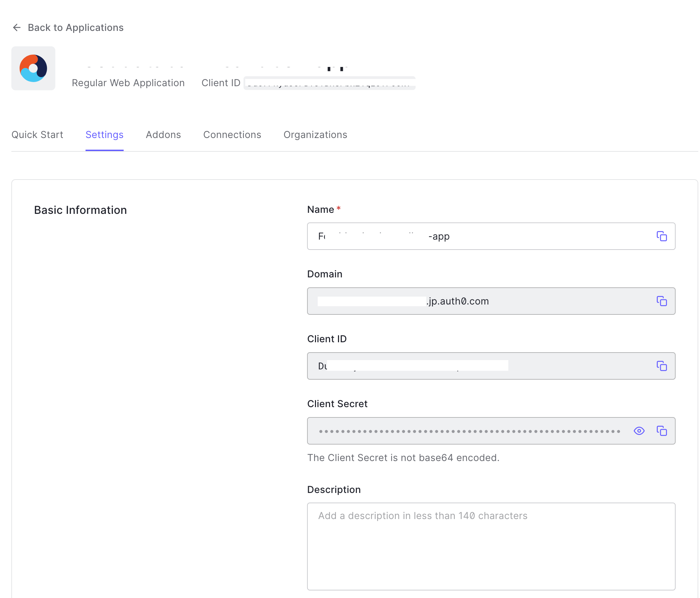
Task: Go back to Applications link
Action: coord(76,27)
